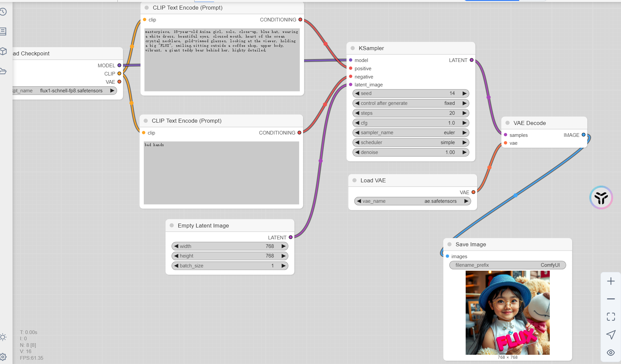This screenshot has height=364, width=621.
Task: Click the Load Checkpoint VAE output port
Action: coord(119,82)
